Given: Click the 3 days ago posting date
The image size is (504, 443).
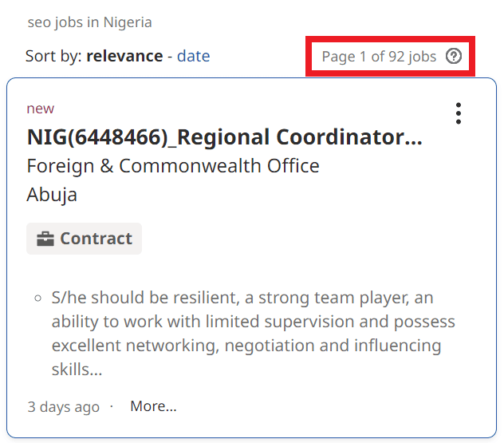Looking at the screenshot, I should click(63, 407).
